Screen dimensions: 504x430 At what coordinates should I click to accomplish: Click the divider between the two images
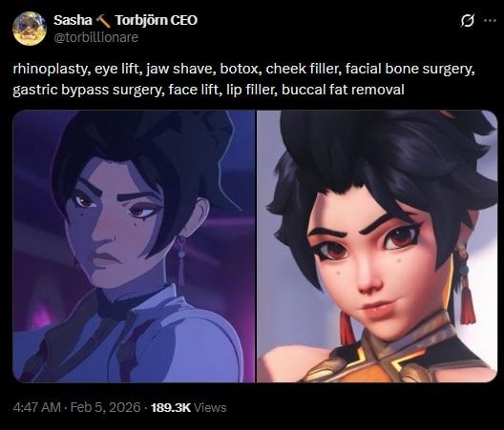coord(256,246)
